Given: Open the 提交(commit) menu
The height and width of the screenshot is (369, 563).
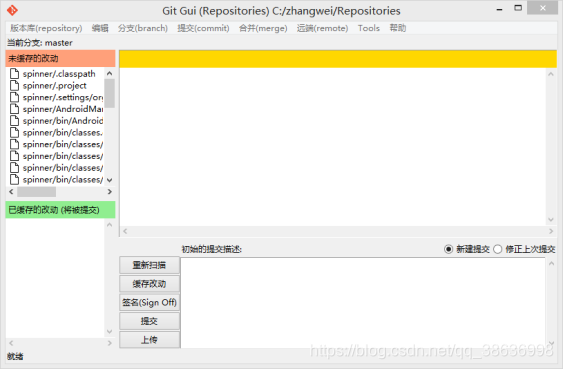Looking at the screenshot, I should tap(203, 28).
